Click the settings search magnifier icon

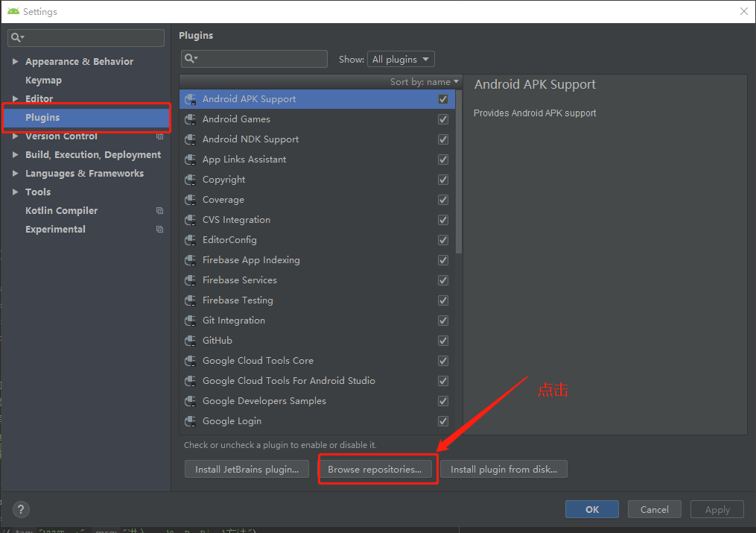pos(17,37)
